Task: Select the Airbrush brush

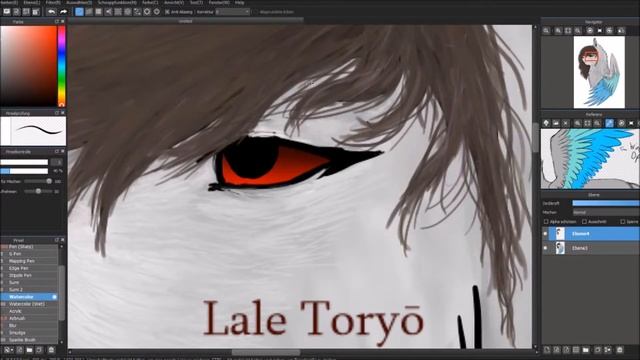Action: 29,318
